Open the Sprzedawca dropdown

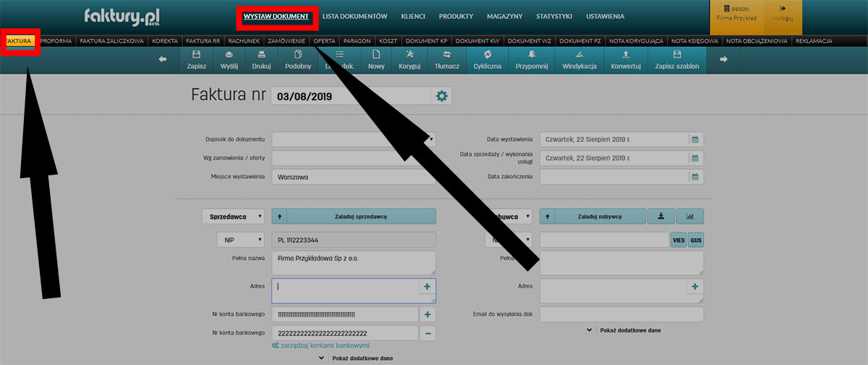[x=233, y=216]
